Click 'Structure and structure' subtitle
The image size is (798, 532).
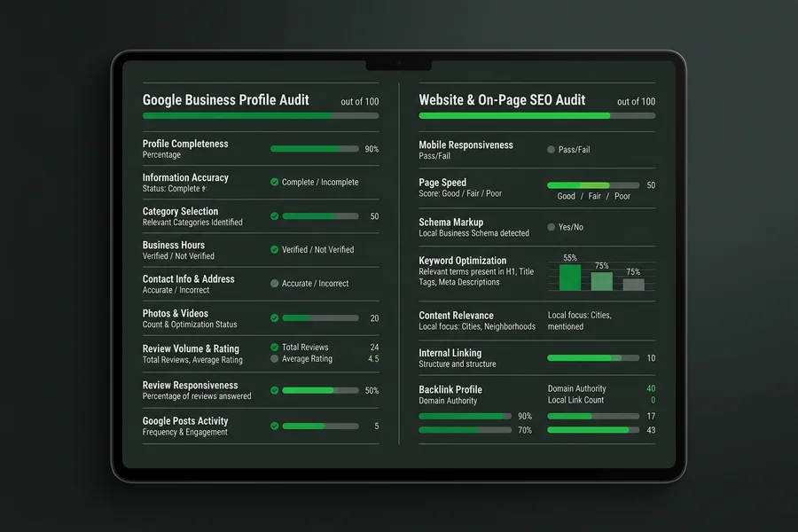click(457, 364)
